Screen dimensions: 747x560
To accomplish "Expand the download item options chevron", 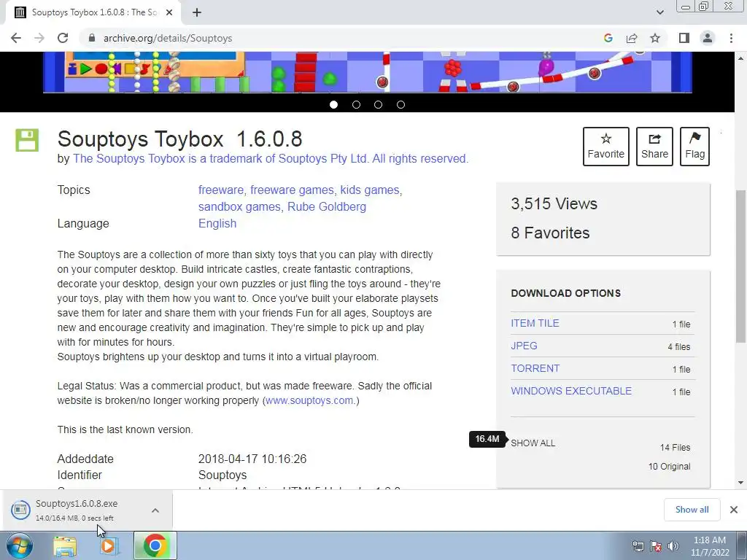I will [x=155, y=510].
